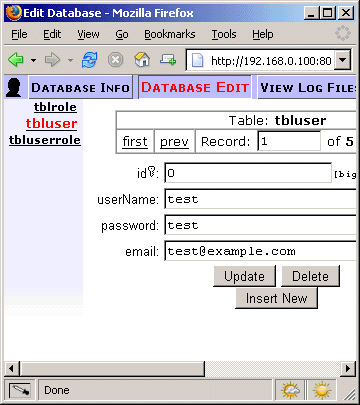Screen dimensions: 360x405
Task: Open the File menu
Action: click(19, 34)
